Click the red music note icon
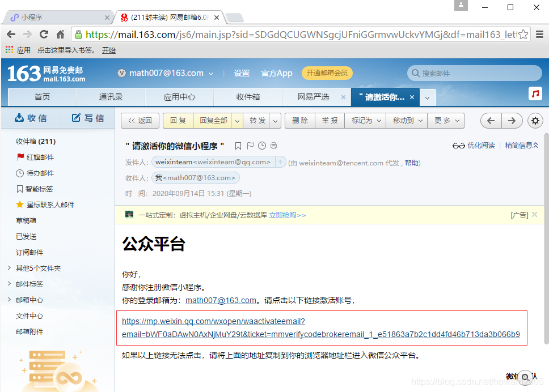Image resolution: width=549 pixels, height=392 pixels. coord(535,93)
